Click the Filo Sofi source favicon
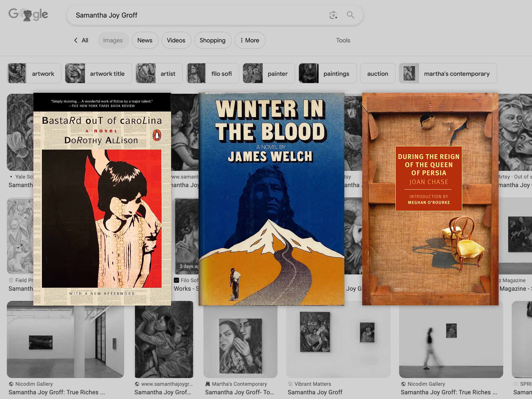 point(177,280)
